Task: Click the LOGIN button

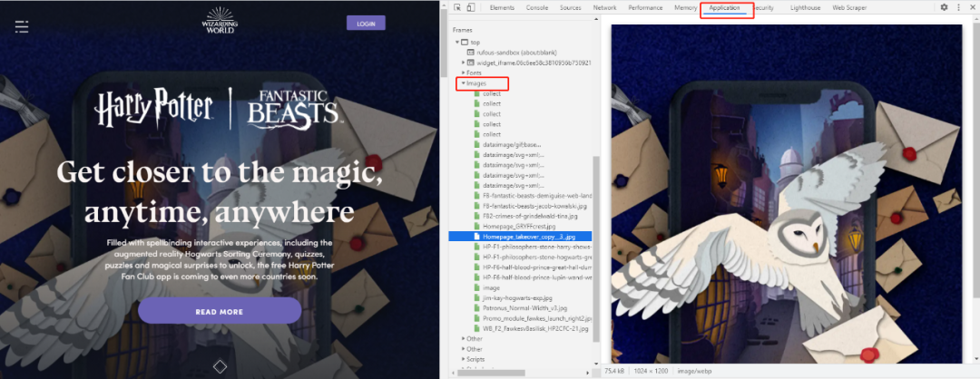Action: point(366,24)
